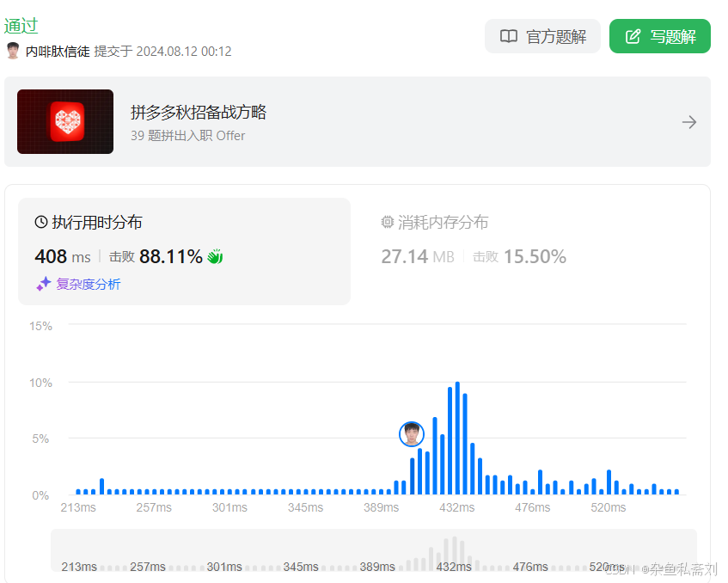Screen dimensions: 728x583
Task: Click the clock icon beside 执行用时分布
Action: [x=41, y=222]
